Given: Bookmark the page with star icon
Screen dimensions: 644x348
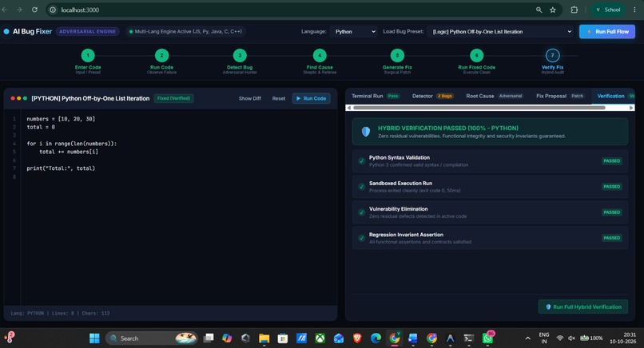Looking at the screenshot, I should coord(553,10).
